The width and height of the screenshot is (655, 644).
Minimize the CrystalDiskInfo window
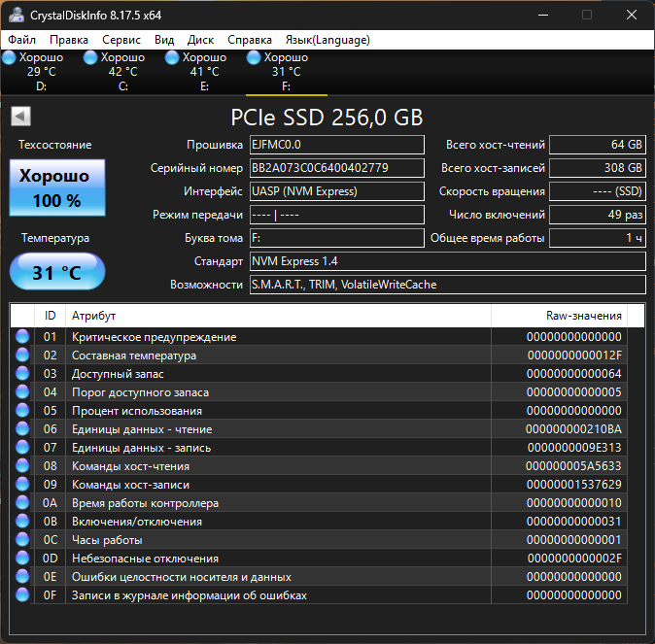[x=543, y=15]
